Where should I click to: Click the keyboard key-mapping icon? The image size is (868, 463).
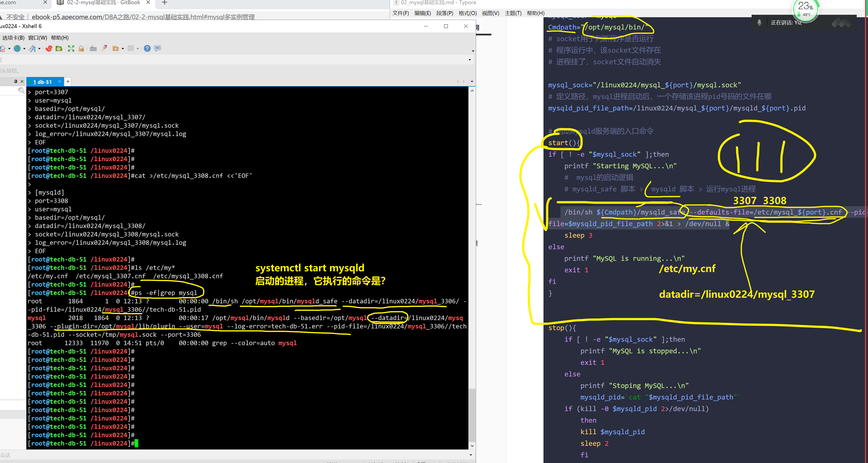coord(93,48)
